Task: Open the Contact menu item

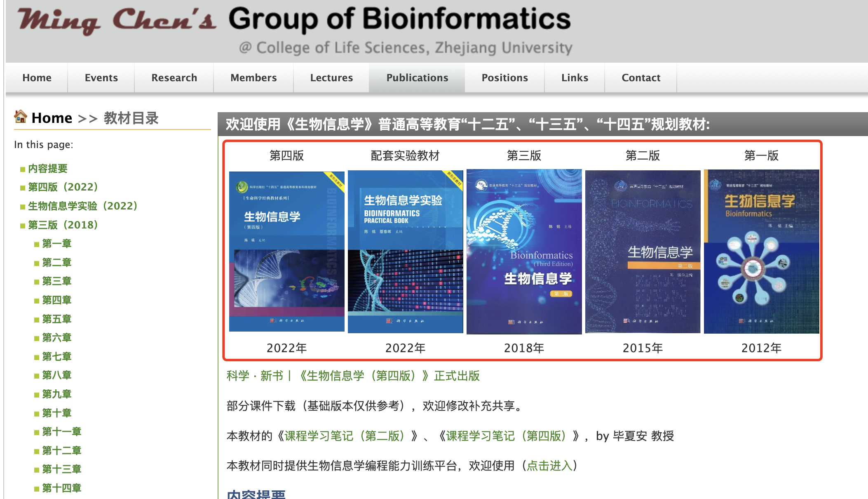Action: click(641, 78)
